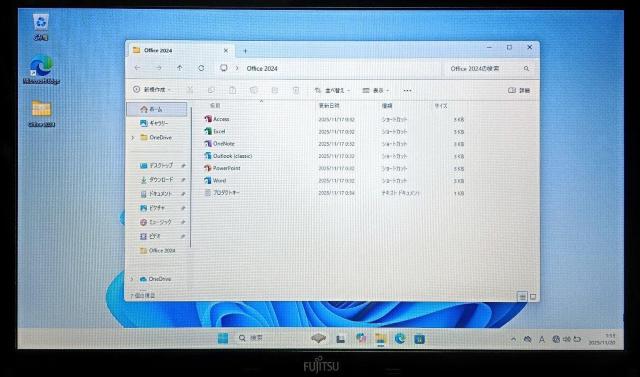The width and height of the screenshot is (640, 377).
Task: Click the This PC monitor icon in address bar
Action: (x=223, y=68)
